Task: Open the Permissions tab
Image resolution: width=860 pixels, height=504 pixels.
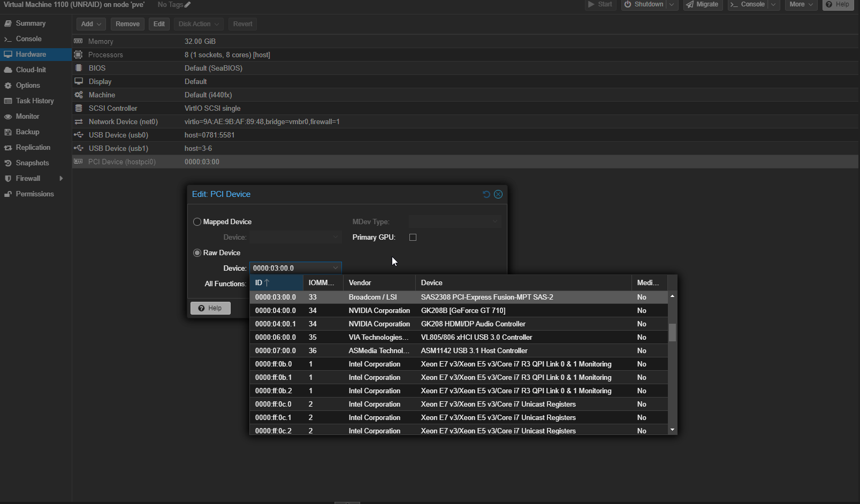Action: tap(35, 194)
